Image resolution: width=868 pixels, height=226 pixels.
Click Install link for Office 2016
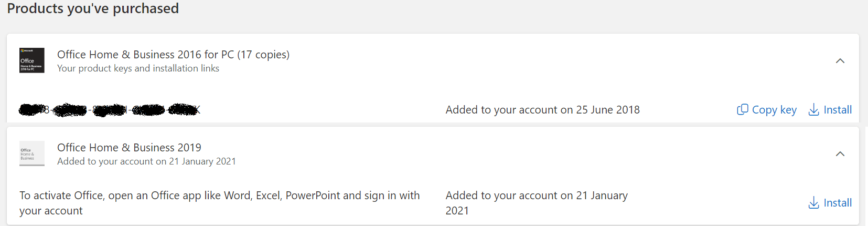838,110
